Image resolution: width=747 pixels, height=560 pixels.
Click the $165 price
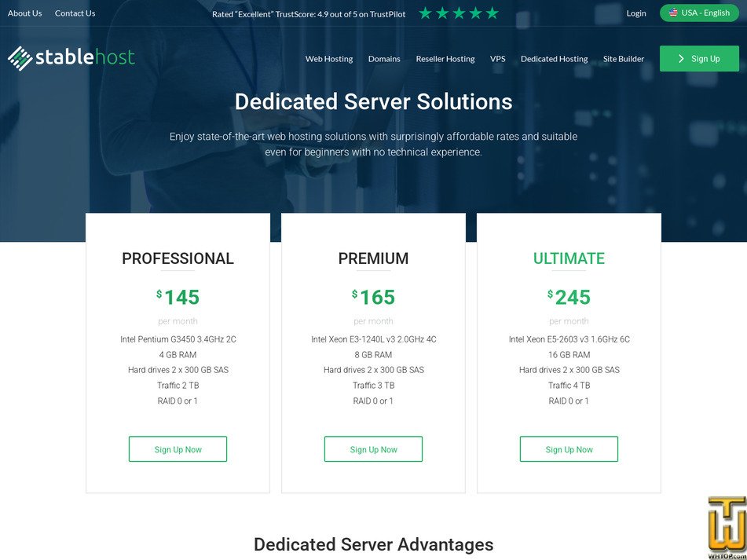pyautogui.click(x=374, y=297)
